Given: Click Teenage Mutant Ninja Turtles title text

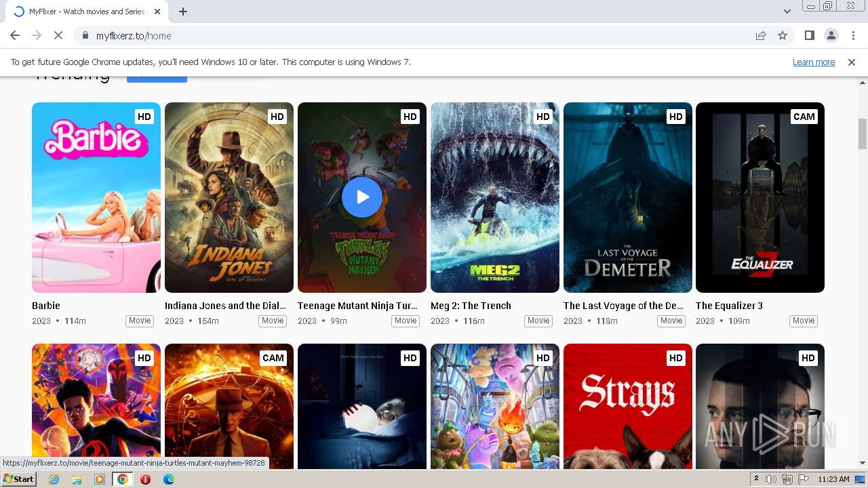Looking at the screenshot, I should [357, 306].
